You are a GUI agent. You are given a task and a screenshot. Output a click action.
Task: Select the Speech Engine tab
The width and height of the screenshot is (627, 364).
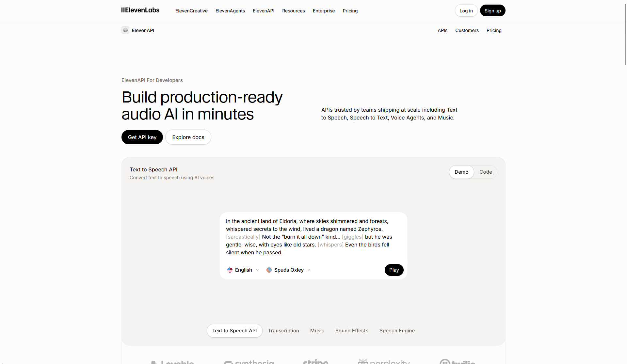click(397, 331)
